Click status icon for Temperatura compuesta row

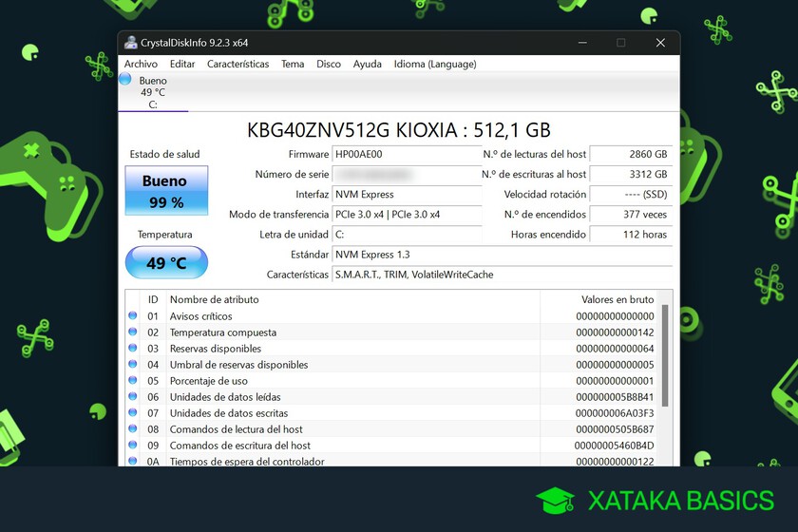pos(133,332)
